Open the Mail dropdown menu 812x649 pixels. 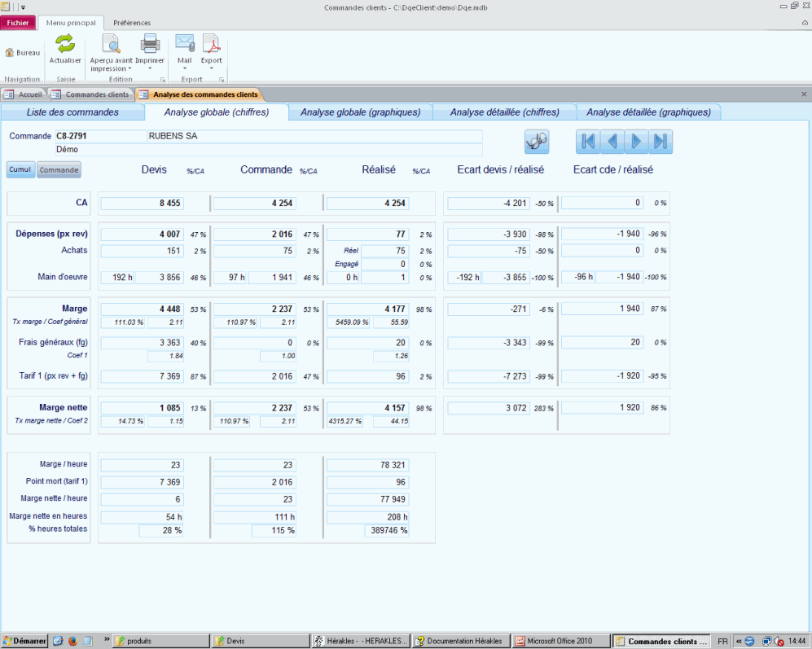coord(183,69)
